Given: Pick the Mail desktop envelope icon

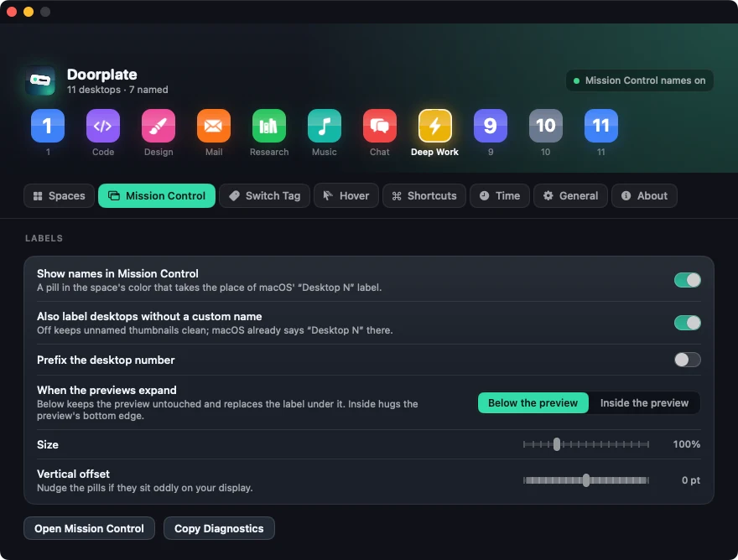Looking at the screenshot, I should pos(214,126).
